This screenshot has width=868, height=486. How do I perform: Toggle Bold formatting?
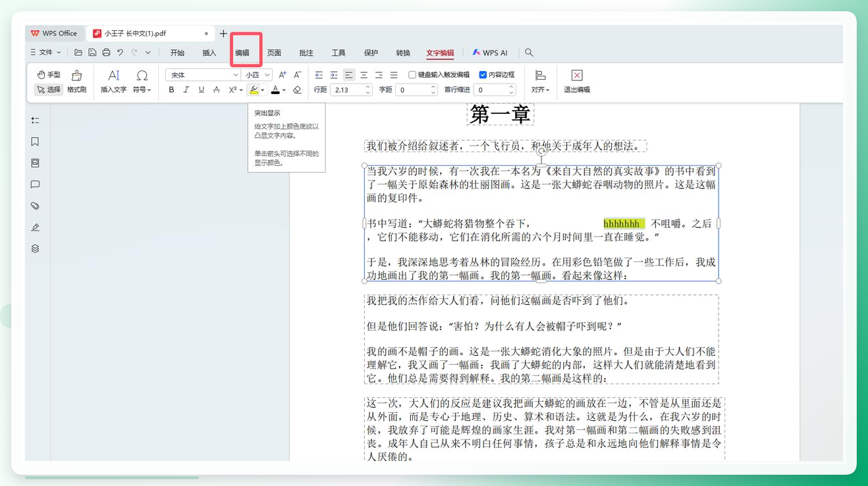pyautogui.click(x=171, y=90)
